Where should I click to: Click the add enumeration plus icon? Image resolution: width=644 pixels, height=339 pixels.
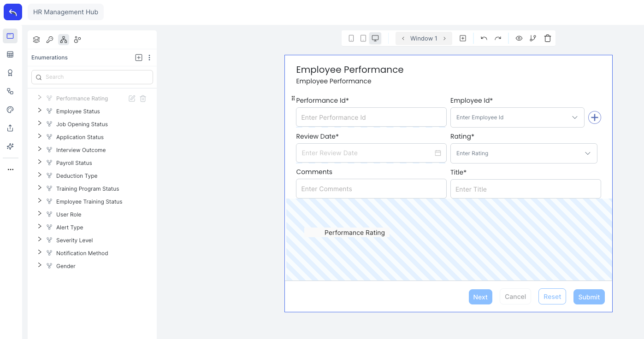[139, 58]
